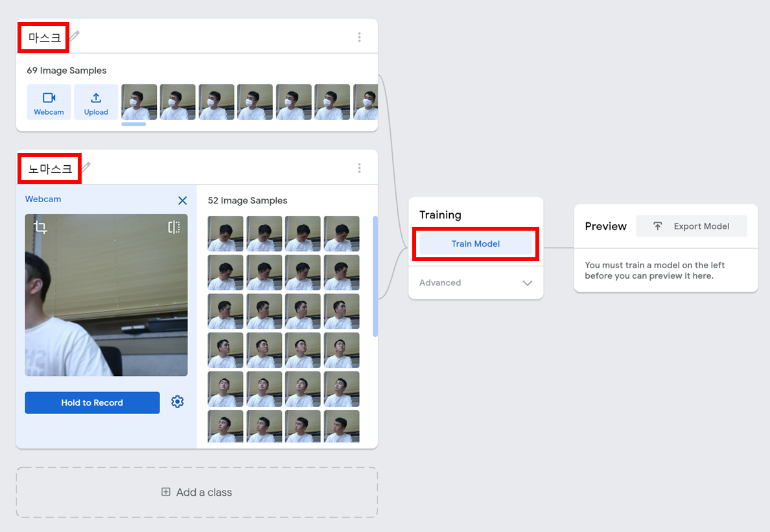Click the Advanced chevron arrow

527,283
